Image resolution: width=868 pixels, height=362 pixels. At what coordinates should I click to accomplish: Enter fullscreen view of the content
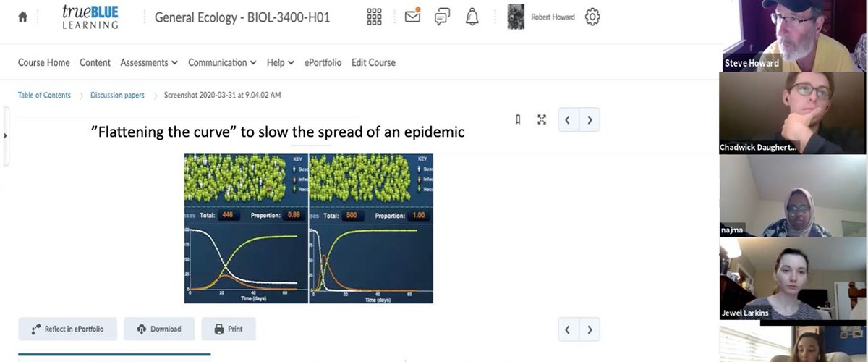542,120
